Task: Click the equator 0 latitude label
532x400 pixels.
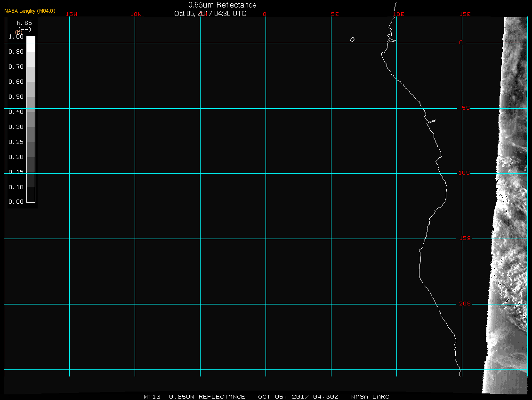Action: [461, 42]
